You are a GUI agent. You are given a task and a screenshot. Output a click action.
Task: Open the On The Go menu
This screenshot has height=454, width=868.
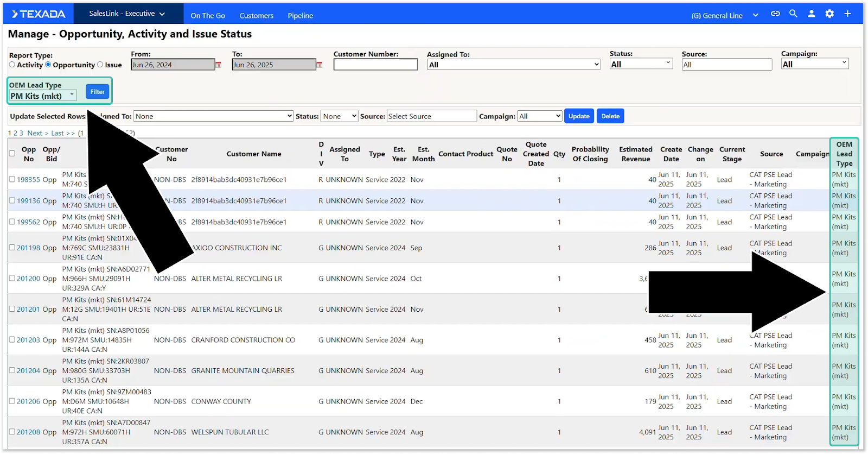point(208,16)
